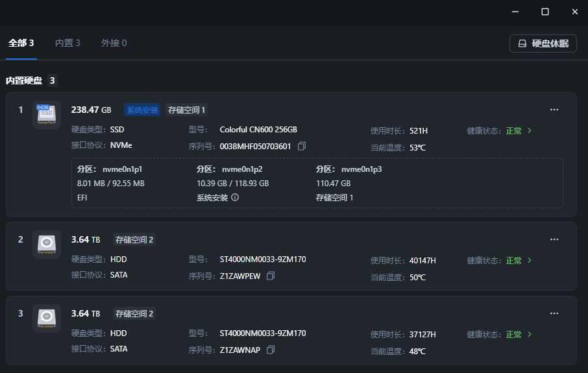Screen dimensions: 588x373
Task: Expand health status of disk 2
Action: click(530, 260)
